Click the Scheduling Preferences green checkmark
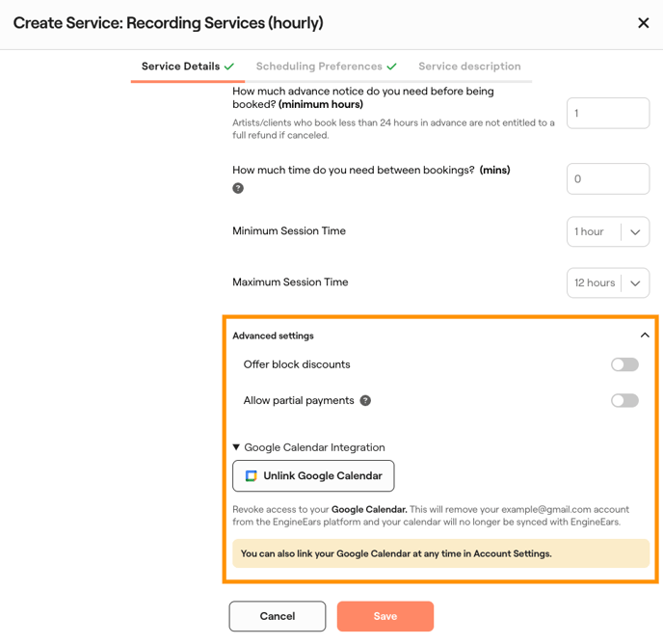Image resolution: width=663 pixels, height=644 pixels. click(392, 67)
